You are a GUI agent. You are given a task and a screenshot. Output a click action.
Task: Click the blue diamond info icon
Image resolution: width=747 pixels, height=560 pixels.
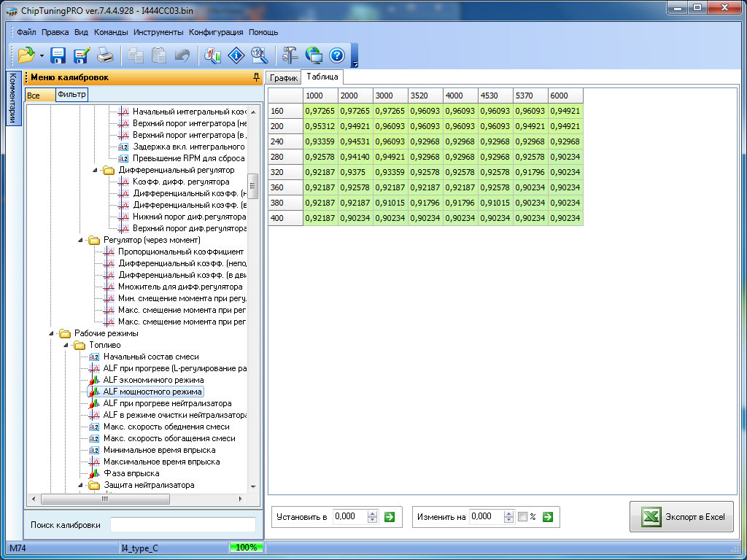tap(236, 55)
